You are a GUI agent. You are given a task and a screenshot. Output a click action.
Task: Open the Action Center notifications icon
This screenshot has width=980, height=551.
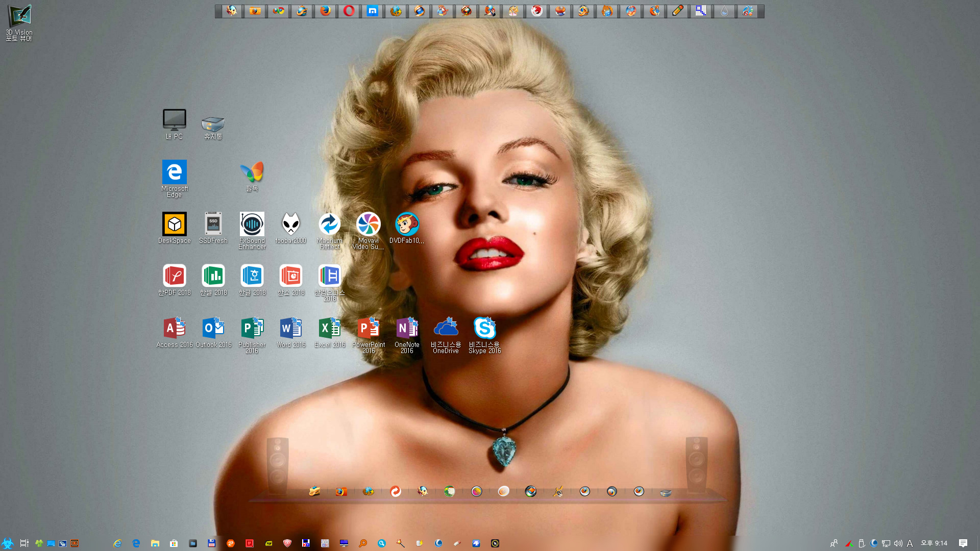point(963,543)
